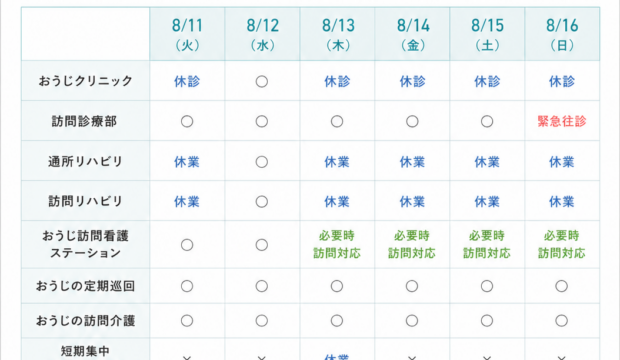Screen dimensions: 620x360
Task: Click the circle for おうじクリニック on 8/12
Action: pos(261,81)
